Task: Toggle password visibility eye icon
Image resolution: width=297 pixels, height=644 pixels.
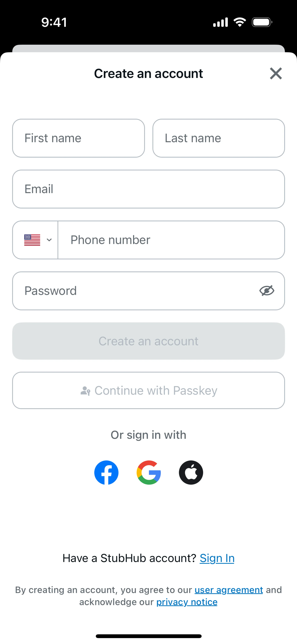Action: [267, 290]
